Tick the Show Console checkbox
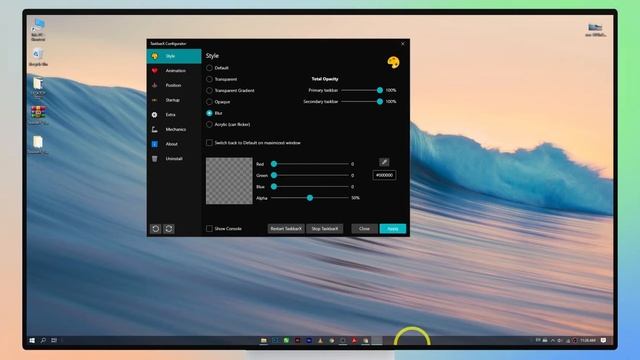The image size is (640, 360). (209, 229)
